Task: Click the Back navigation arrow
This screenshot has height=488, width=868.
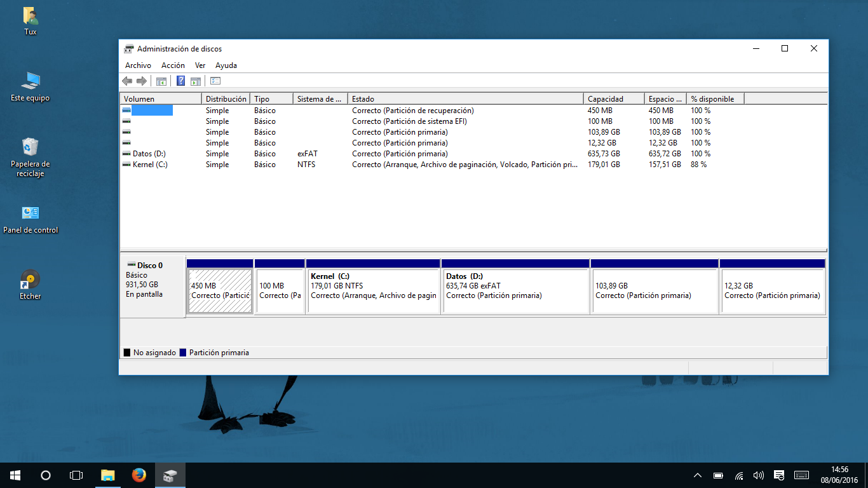Action: point(126,81)
